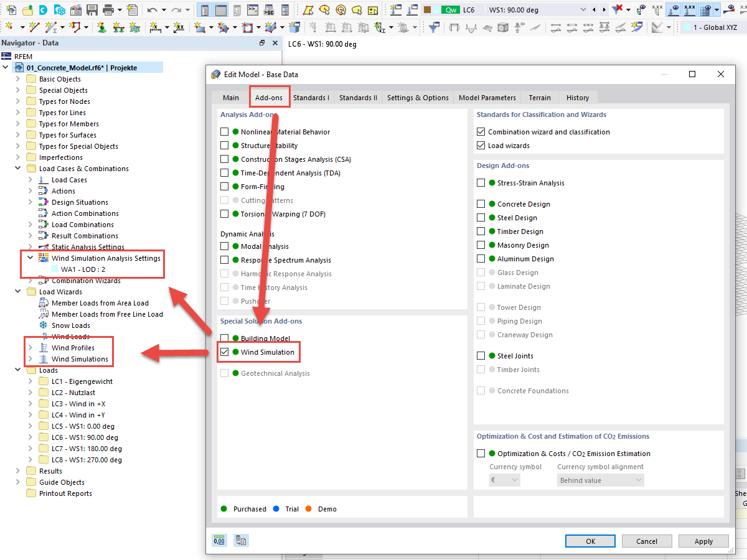Save the model using the floppy disk icon
747x560 pixels.
click(x=92, y=9)
